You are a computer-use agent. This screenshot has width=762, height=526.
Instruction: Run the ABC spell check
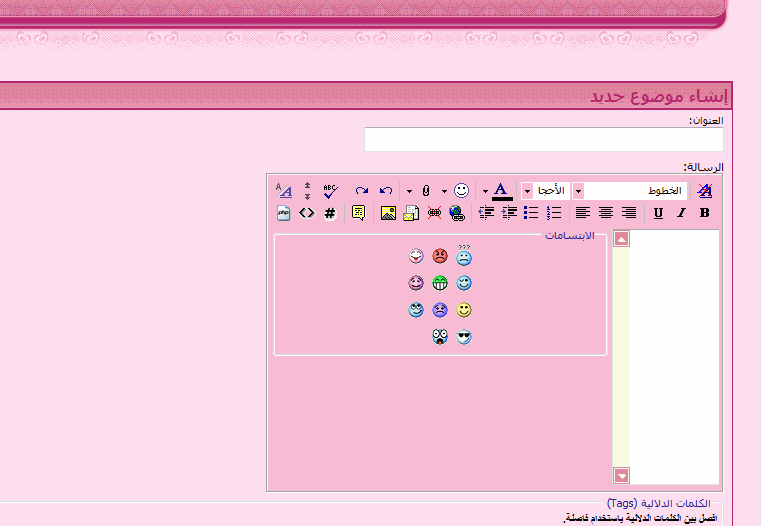pyautogui.click(x=331, y=190)
